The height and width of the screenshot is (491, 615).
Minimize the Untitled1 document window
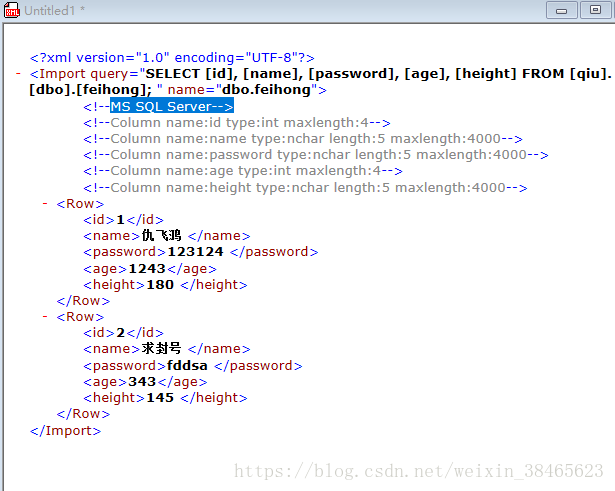tap(561, 10)
